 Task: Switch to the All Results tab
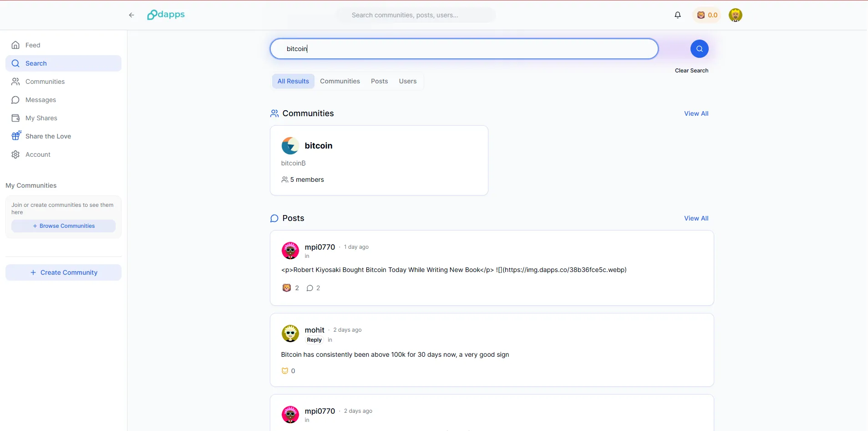293,81
